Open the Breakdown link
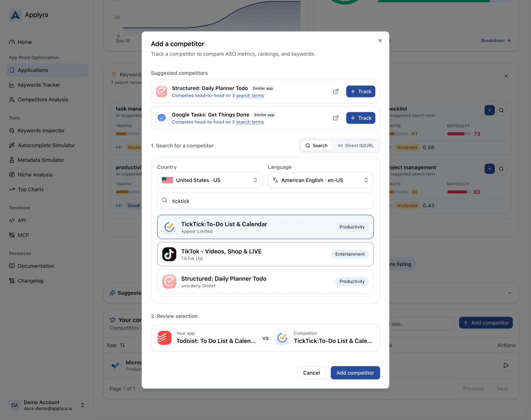 (x=496, y=41)
